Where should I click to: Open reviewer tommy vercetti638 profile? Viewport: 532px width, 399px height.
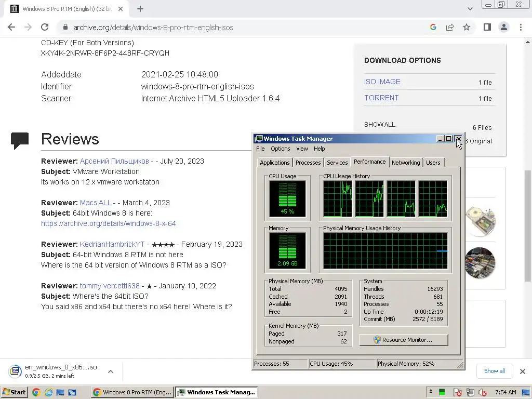(x=110, y=286)
